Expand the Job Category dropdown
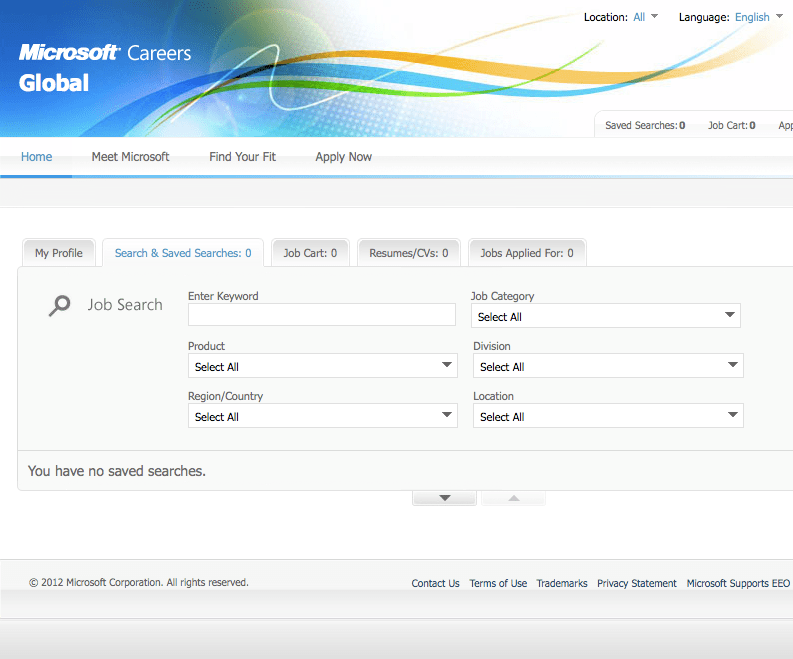This screenshot has height=659, width=793. (606, 316)
